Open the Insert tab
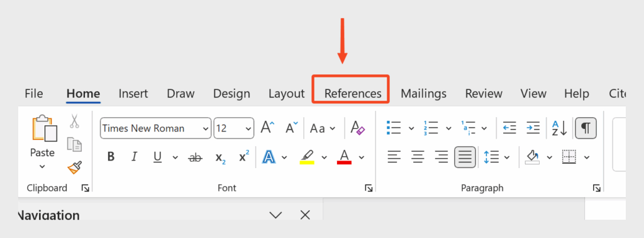The image size is (644, 238). coord(133,93)
